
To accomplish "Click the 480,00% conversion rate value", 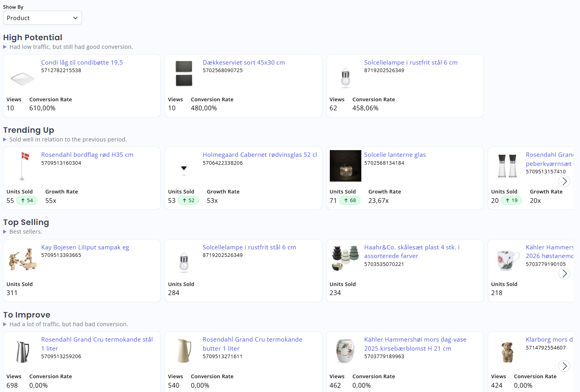I will pyautogui.click(x=204, y=108).
